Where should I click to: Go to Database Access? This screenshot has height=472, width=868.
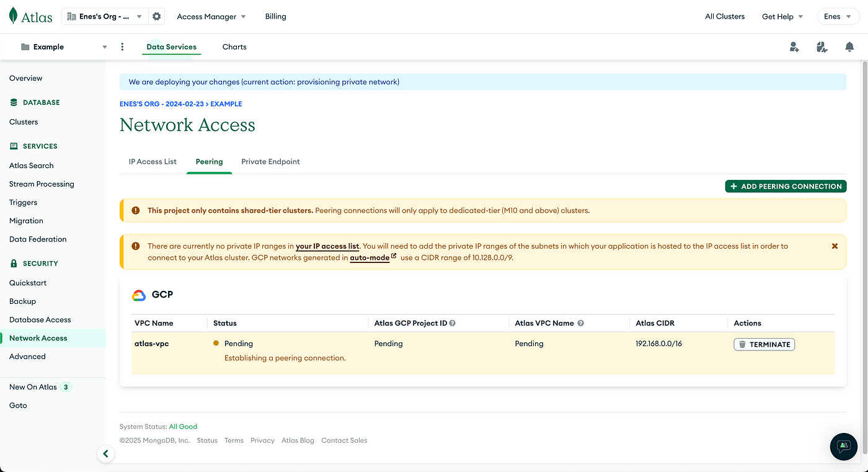(x=40, y=320)
